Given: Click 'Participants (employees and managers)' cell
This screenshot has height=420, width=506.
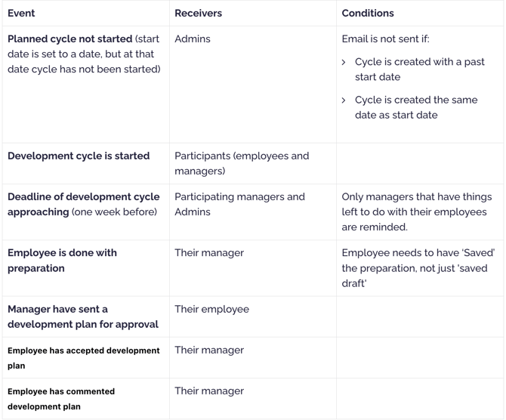Looking at the screenshot, I should pos(242,163).
